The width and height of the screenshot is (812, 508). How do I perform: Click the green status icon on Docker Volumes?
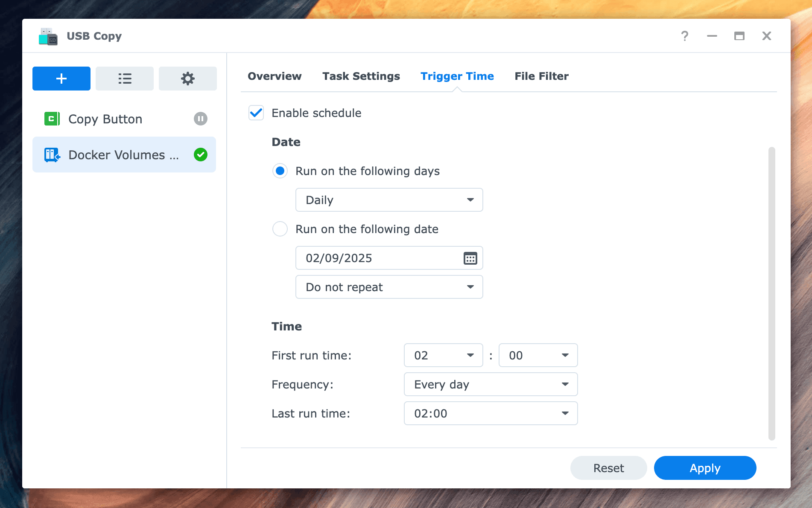tap(200, 155)
